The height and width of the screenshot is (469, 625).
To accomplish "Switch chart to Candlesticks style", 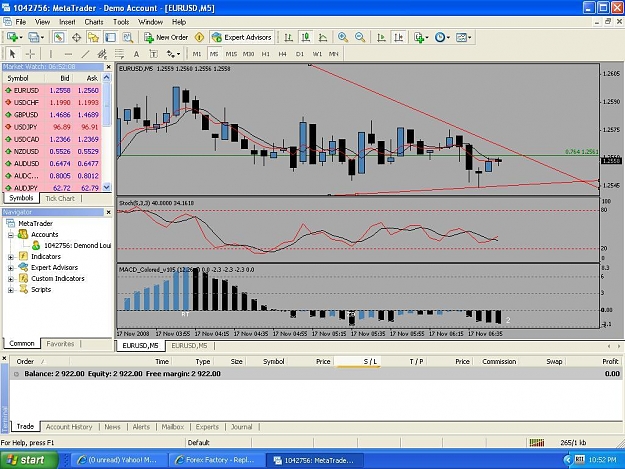I will (x=306, y=37).
